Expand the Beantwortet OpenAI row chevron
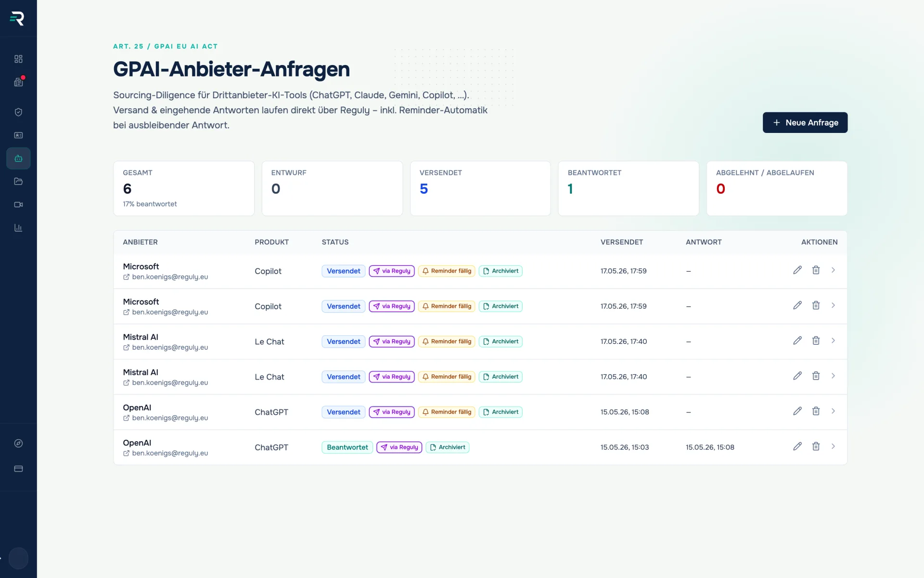This screenshot has height=578, width=924. [833, 447]
